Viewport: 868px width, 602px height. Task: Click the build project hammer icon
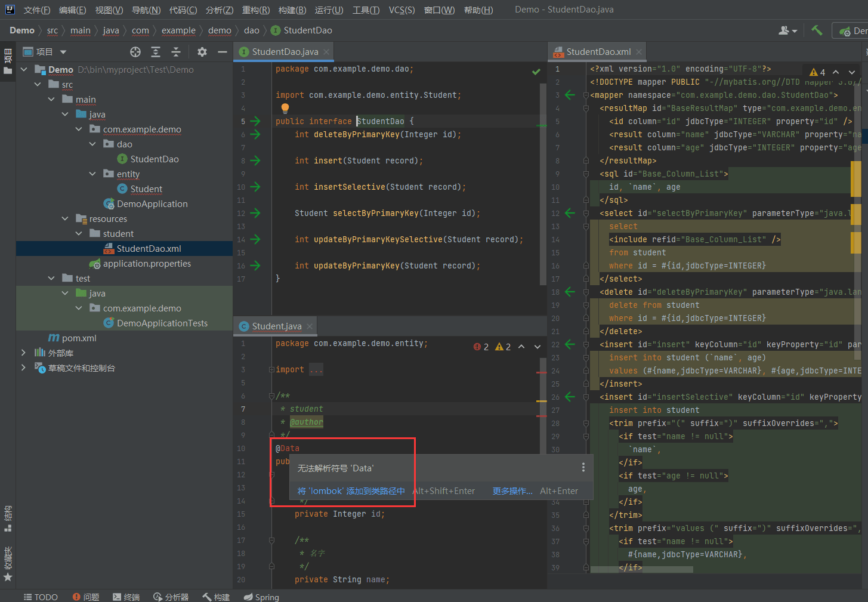pyautogui.click(x=817, y=30)
